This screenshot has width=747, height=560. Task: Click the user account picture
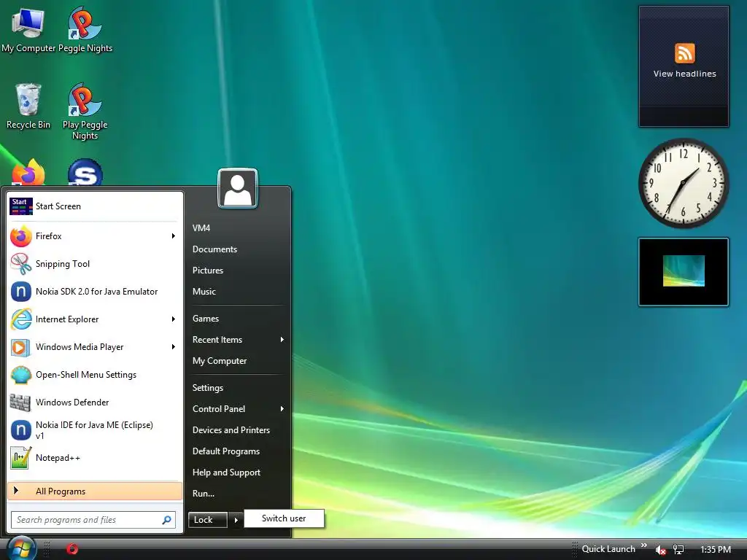[x=238, y=189]
